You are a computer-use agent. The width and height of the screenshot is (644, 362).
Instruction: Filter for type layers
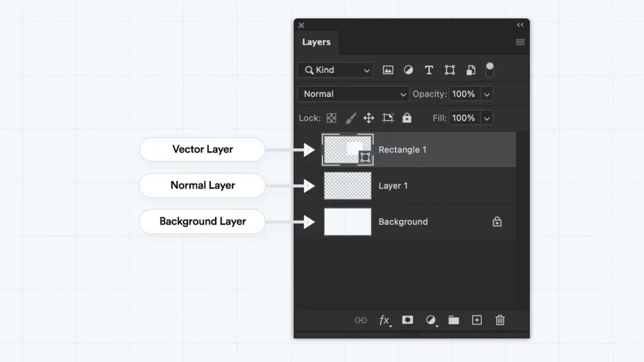click(429, 70)
